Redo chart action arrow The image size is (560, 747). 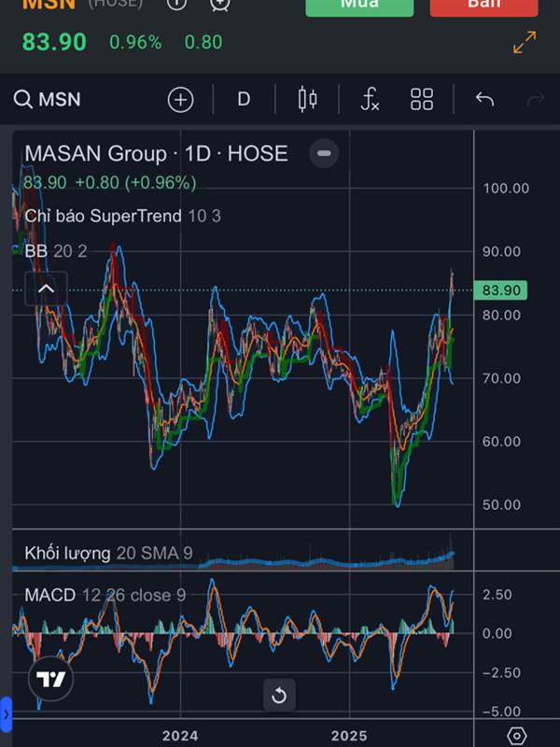point(536,100)
